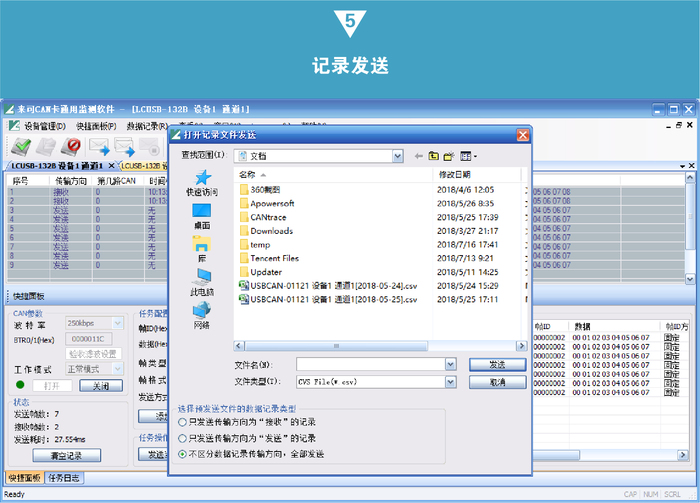Click the 文件名 text input field
This screenshot has height=503, width=700.
coord(371,365)
